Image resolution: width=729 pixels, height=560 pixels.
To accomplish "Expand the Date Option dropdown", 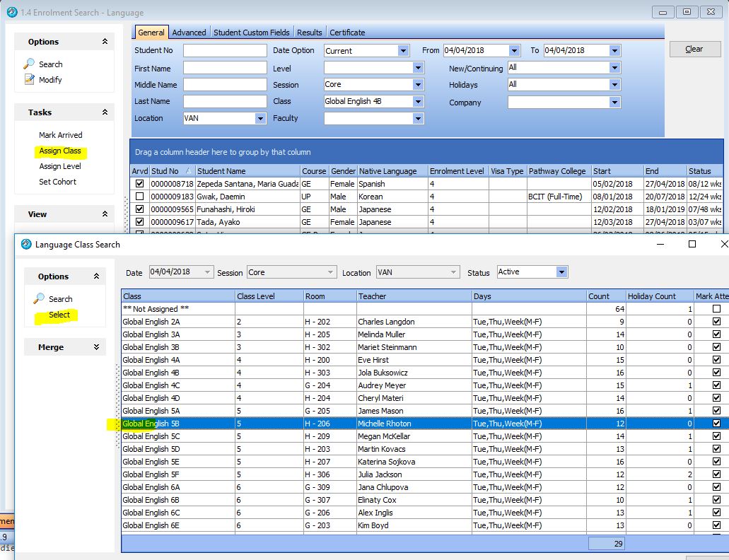I will (403, 51).
